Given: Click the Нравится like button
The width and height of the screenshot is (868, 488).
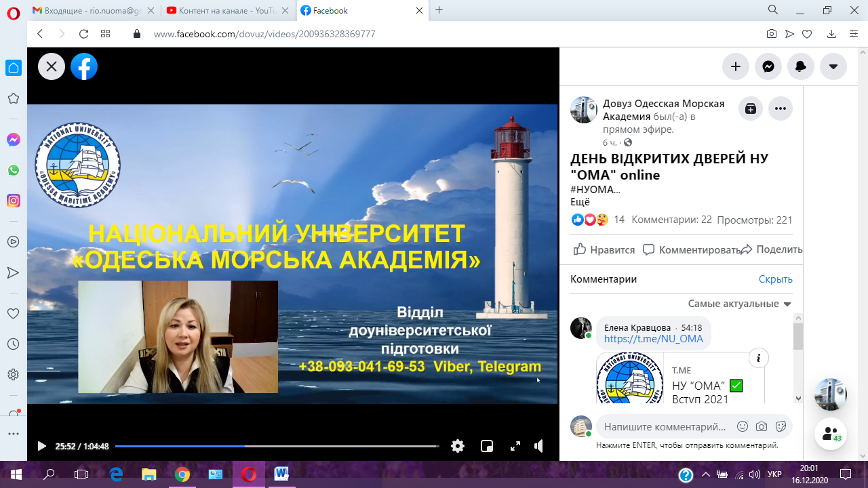Looking at the screenshot, I should click(604, 249).
